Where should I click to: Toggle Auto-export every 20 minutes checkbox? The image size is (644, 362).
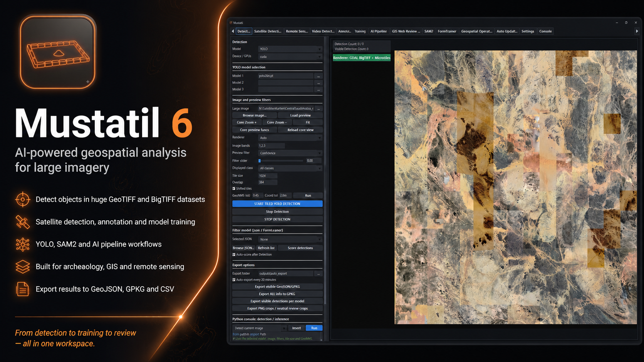pyautogui.click(x=234, y=280)
